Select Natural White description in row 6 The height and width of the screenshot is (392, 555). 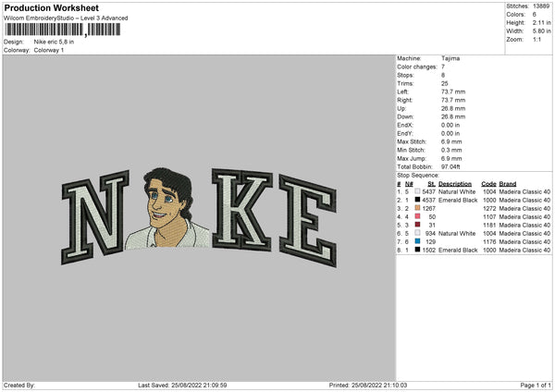[x=457, y=234]
